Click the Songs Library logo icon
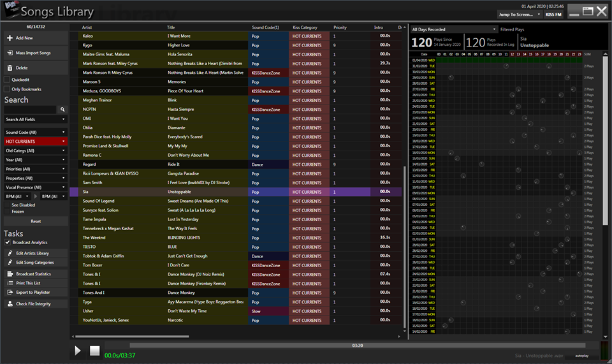The height and width of the screenshot is (364, 612). (x=11, y=10)
